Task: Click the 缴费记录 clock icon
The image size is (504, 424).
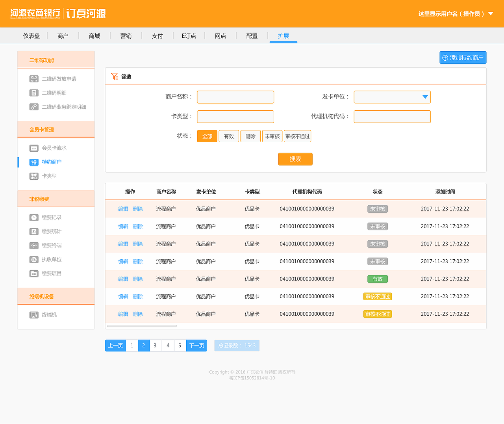Action: [x=34, y=218]
